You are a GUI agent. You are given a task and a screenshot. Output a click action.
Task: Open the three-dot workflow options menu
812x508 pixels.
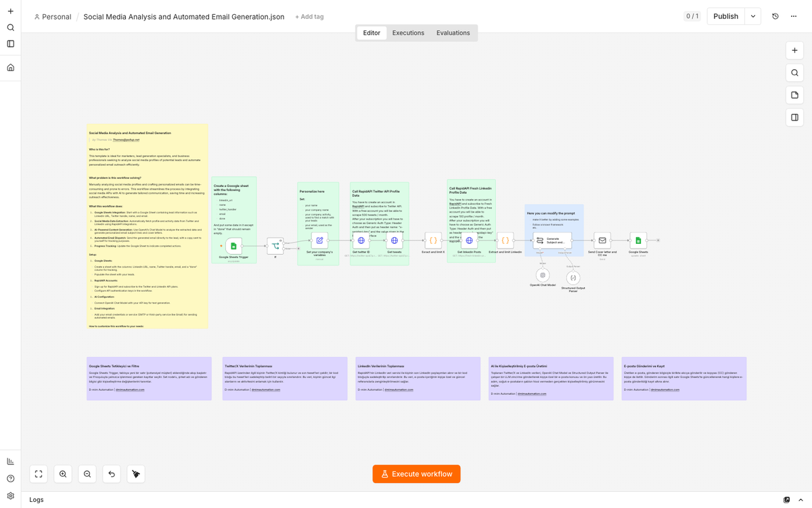[794, 16]
